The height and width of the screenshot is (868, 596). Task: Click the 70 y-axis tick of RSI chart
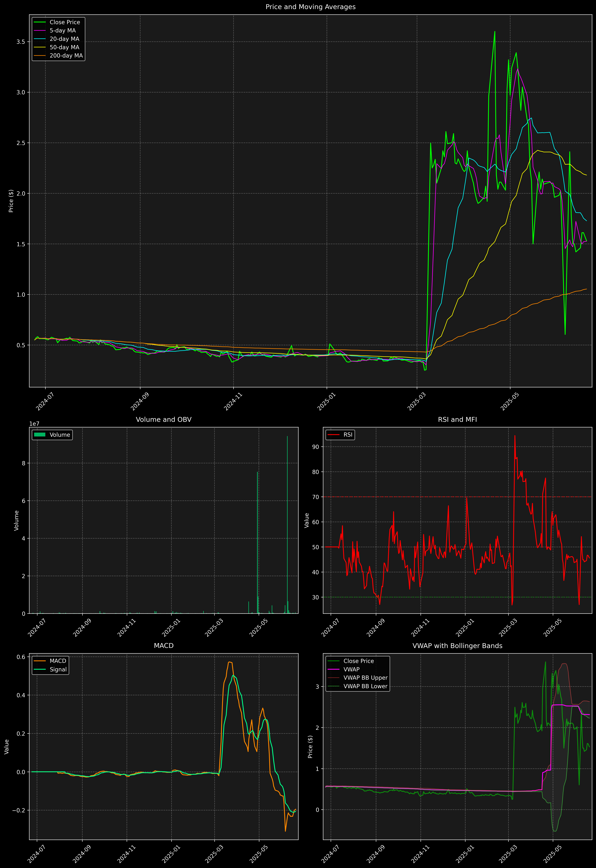[316, 497]
